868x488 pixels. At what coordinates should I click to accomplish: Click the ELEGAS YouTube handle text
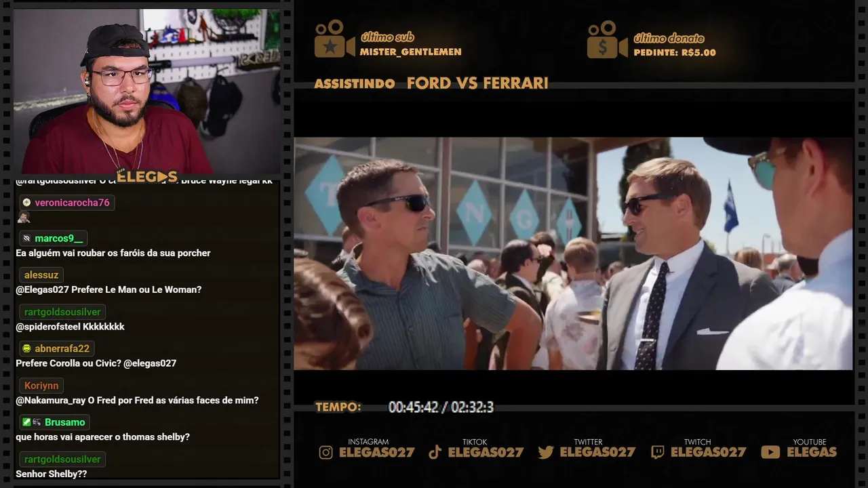(812, 452)
